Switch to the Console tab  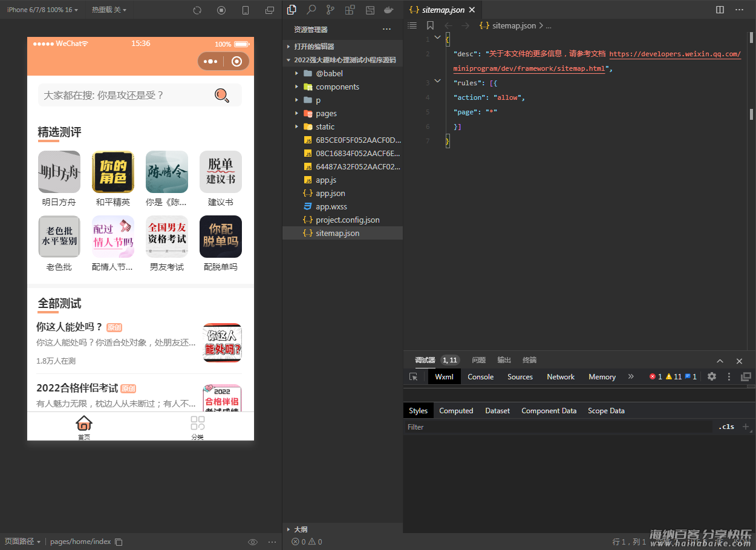(480, 376)
